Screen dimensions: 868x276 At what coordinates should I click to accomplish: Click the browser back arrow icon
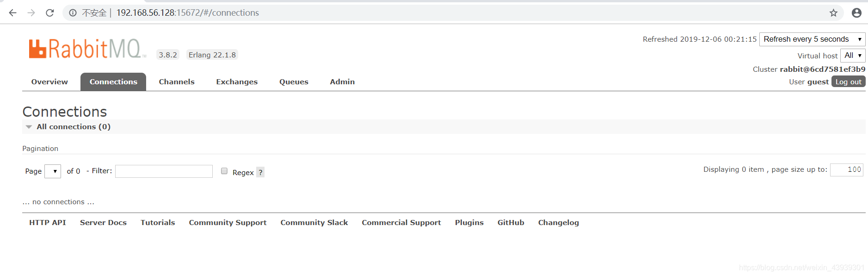coord(12,13)
